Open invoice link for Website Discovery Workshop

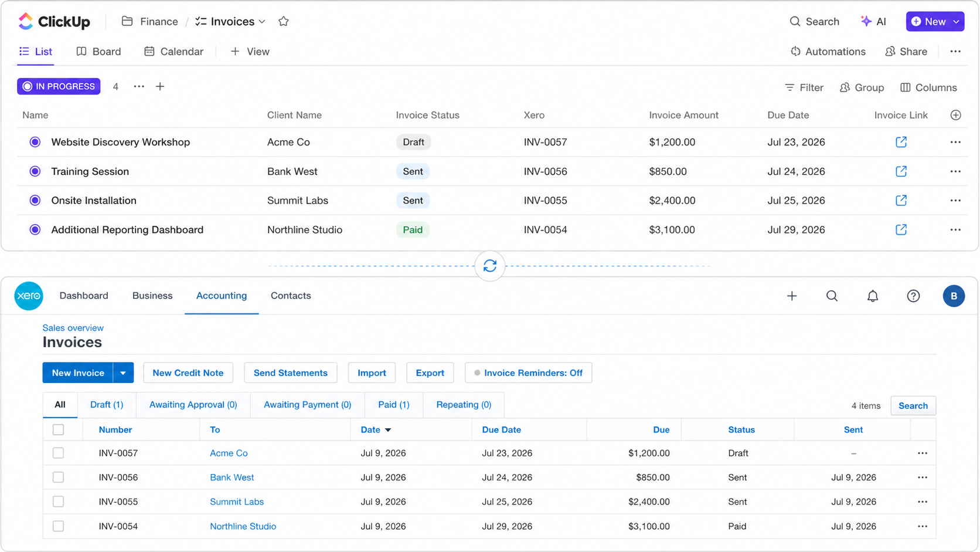901,142
